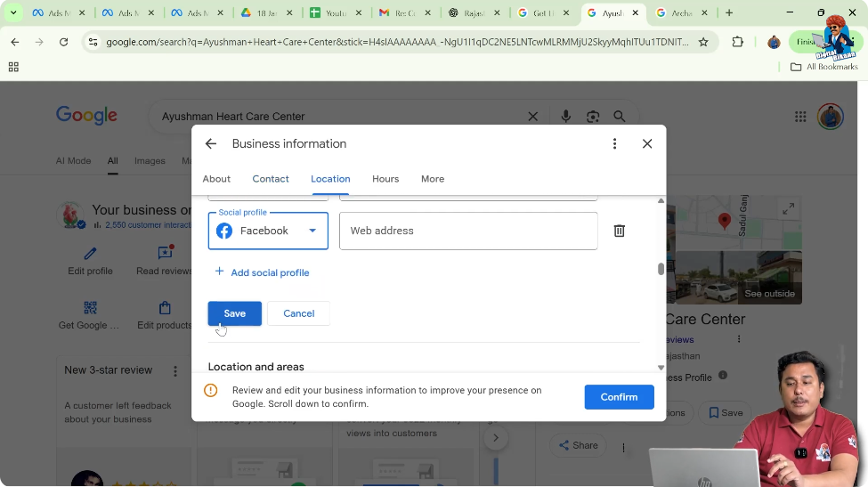Open All Bookmarks folder
The height and width of the screenshot is (487, 868).
823,67
